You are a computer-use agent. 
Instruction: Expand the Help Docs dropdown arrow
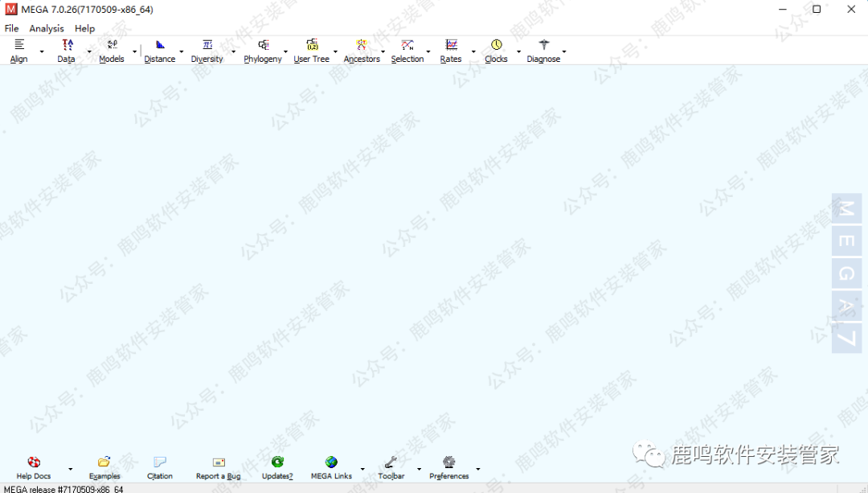point(71,469)
